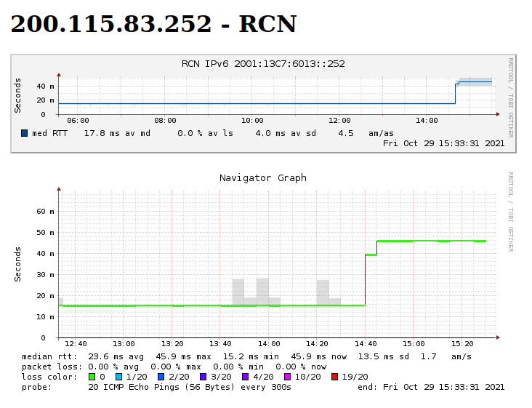Click the 06:00 time label on overview graph
Screen dimensions: 532x408
pyautogui.click(x=78, y=121)
